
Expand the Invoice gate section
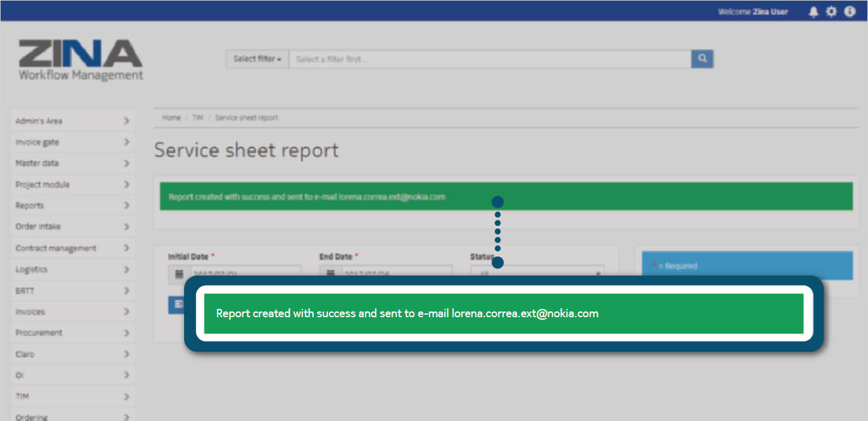tap(72, 142)
